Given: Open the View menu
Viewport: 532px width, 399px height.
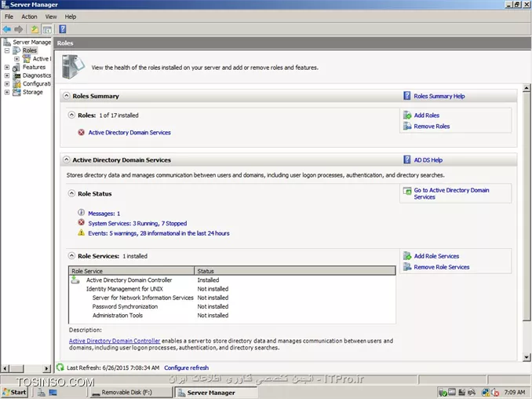Looking at the screenshot, I should point(51,16).
